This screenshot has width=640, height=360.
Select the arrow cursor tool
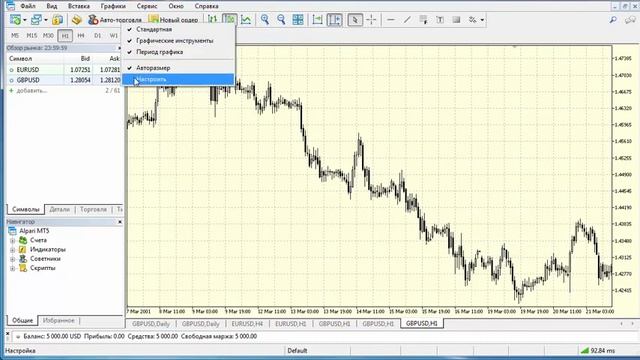(x=355, y=20)
